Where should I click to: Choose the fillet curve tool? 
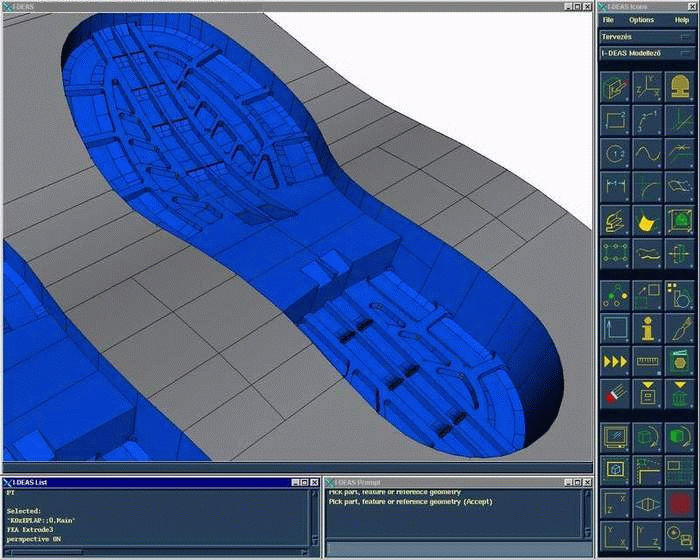tap(647, 187)
